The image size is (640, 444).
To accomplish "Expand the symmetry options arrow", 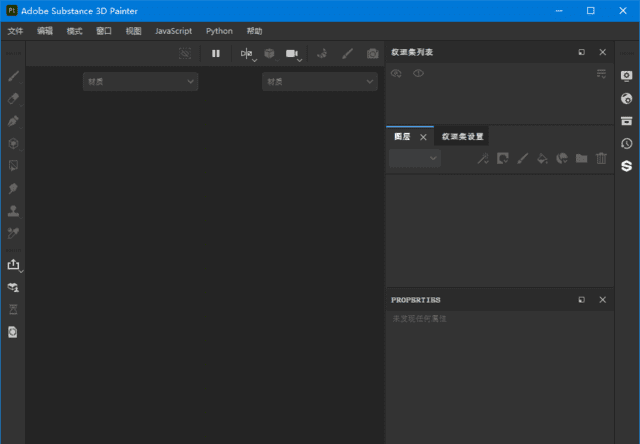I will (255, 60).
